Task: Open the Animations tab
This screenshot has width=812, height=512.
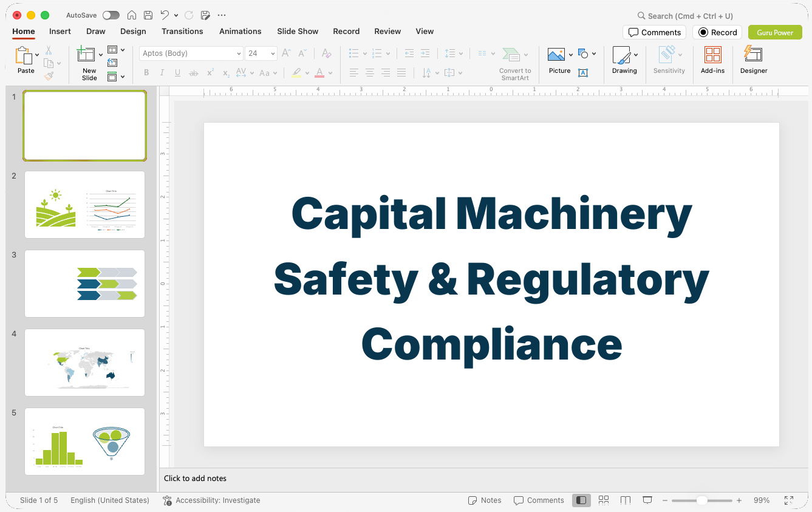Action: click(x=241, y=31)
